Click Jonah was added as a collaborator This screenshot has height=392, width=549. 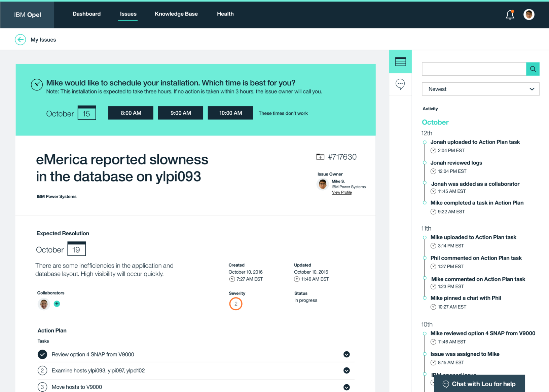coord(475,184)
